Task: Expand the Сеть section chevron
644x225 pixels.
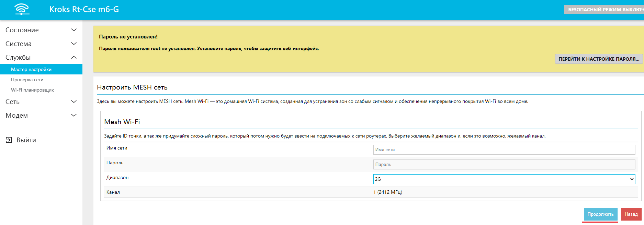Action: pyautogui.click(x=74, y=102)
